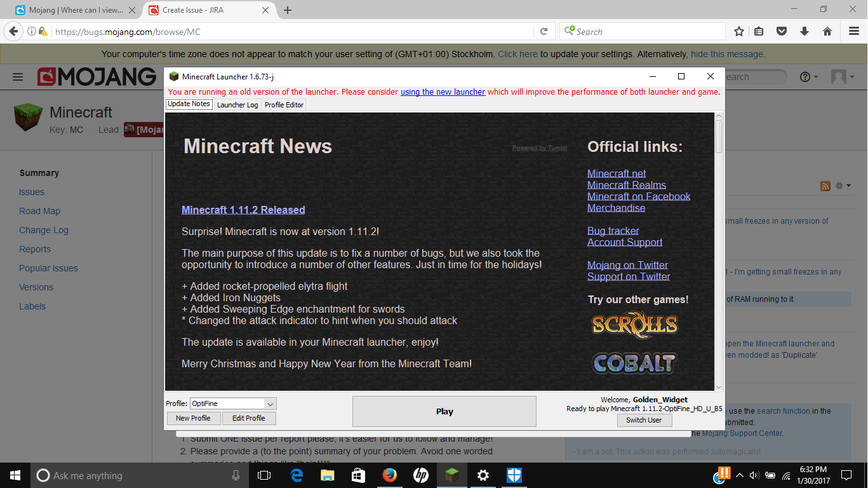Open Versions in the JIRA sidebar
This screenshot has width=868, height=488.
(x=36, y=287)
